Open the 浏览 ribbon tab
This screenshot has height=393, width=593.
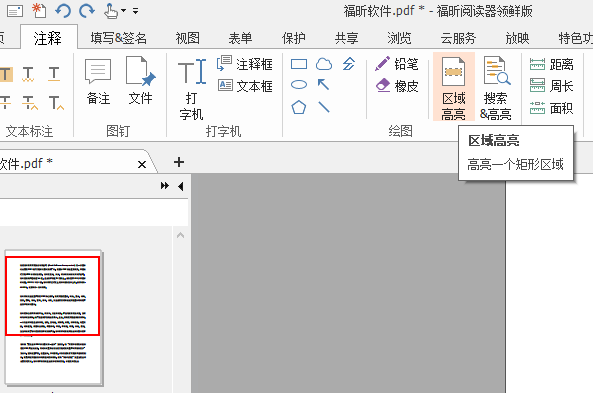click(399, 38)
